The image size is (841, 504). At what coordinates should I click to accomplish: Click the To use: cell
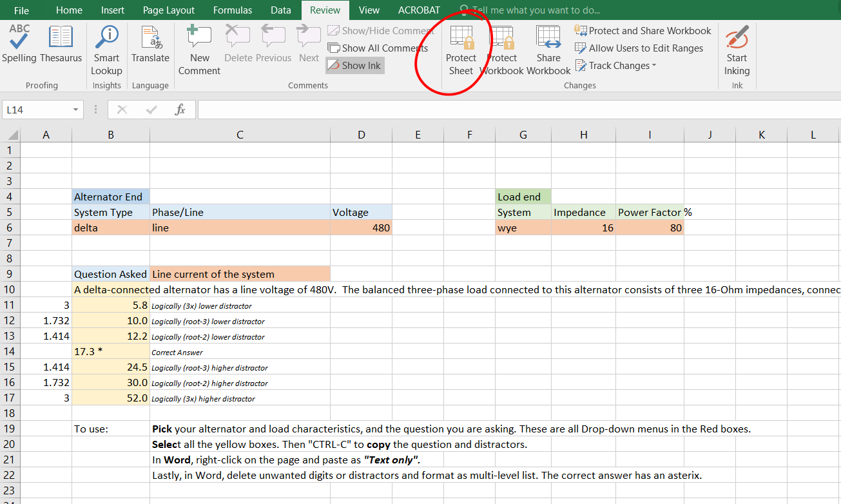(111, 429)
